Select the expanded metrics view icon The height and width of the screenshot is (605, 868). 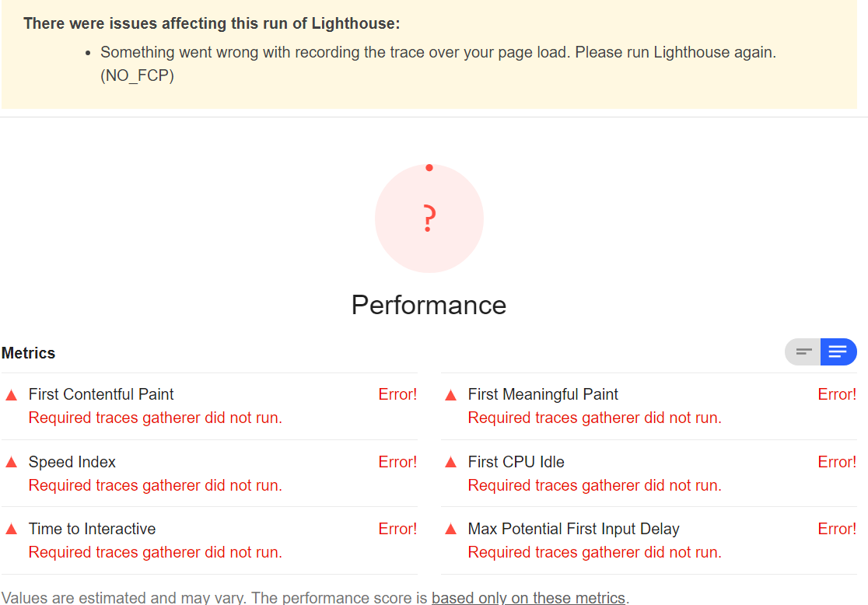coord(838,351)
